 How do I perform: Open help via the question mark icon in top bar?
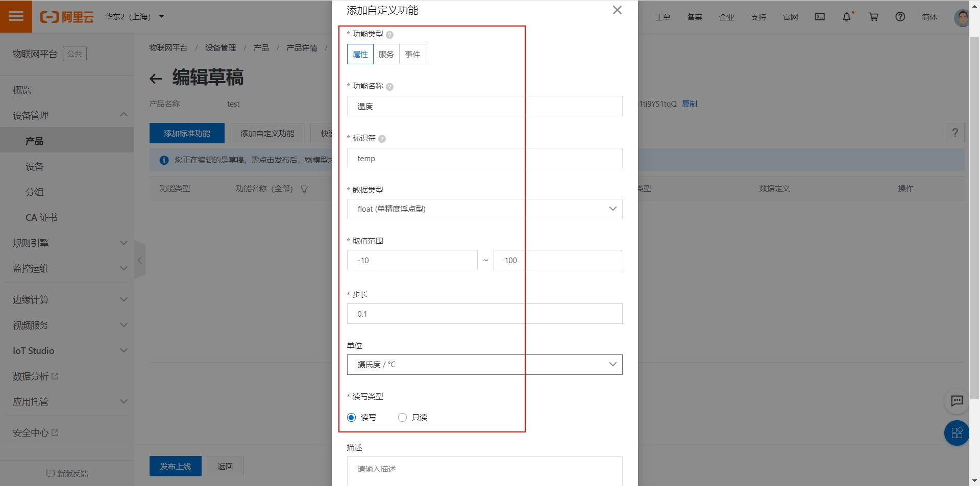(x=900, y=17)
